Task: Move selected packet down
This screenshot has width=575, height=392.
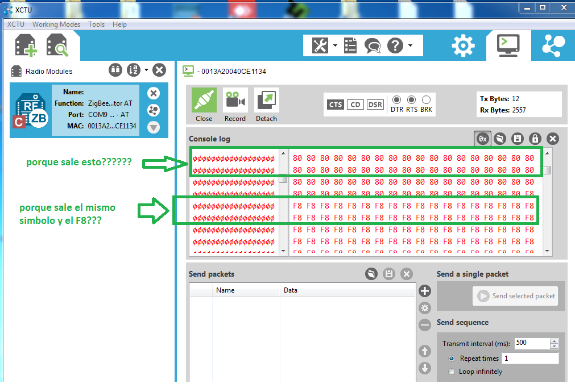Action: click(425, 368)
